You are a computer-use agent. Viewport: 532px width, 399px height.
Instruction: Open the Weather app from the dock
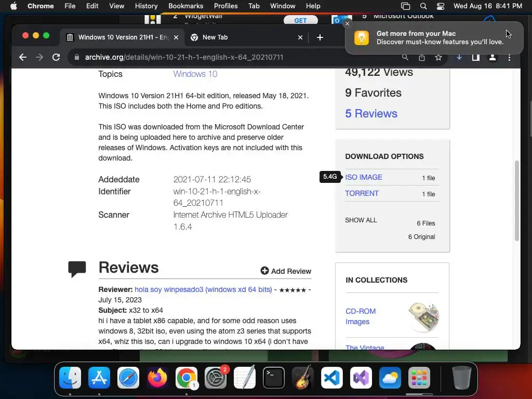coord(390,378)
